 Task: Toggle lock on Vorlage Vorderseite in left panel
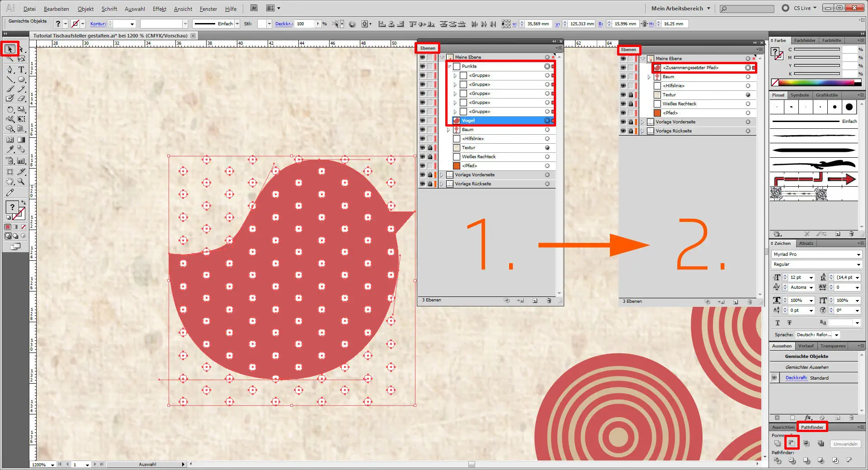point(430,175)
